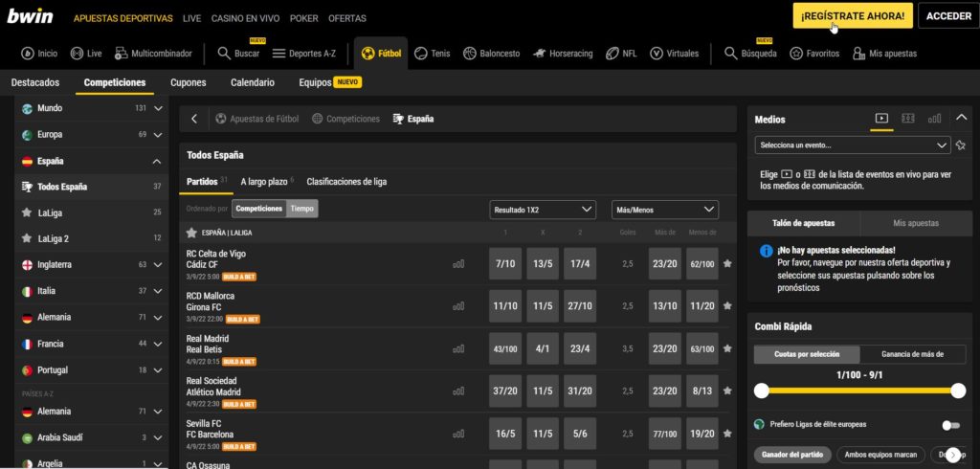Select Ambos equipos marcan chip

pos(880,455)
